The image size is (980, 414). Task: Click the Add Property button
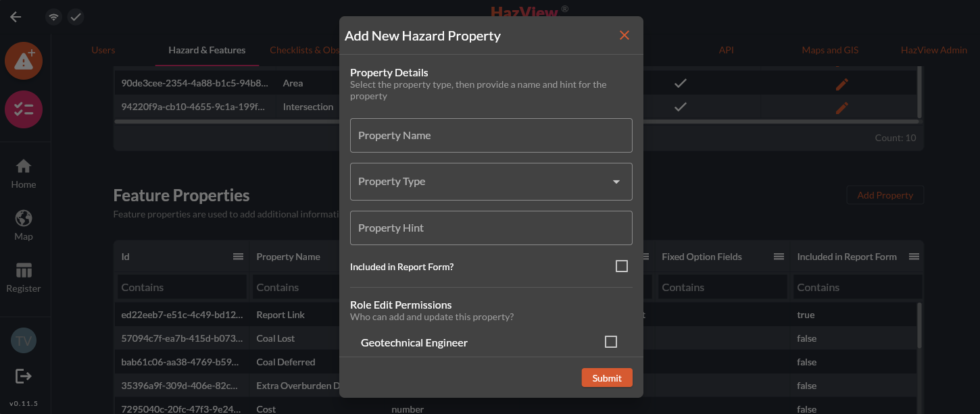coord(885,195)
